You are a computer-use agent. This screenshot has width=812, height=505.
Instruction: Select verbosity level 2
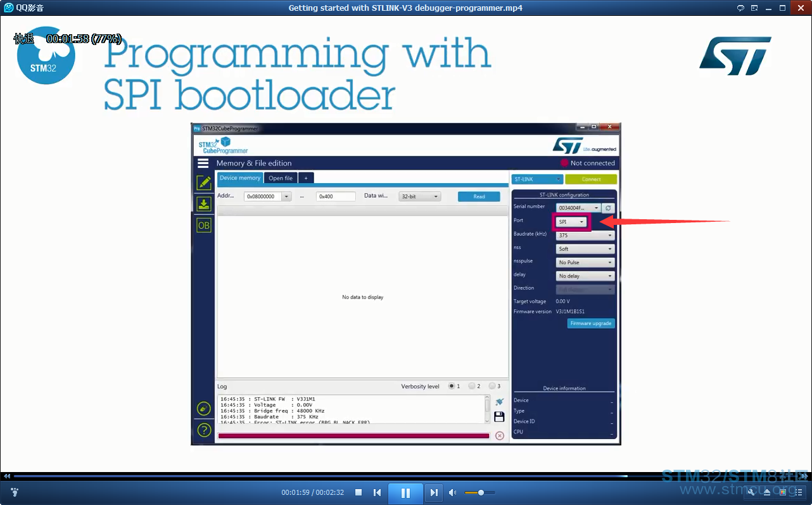click(472, 386)
